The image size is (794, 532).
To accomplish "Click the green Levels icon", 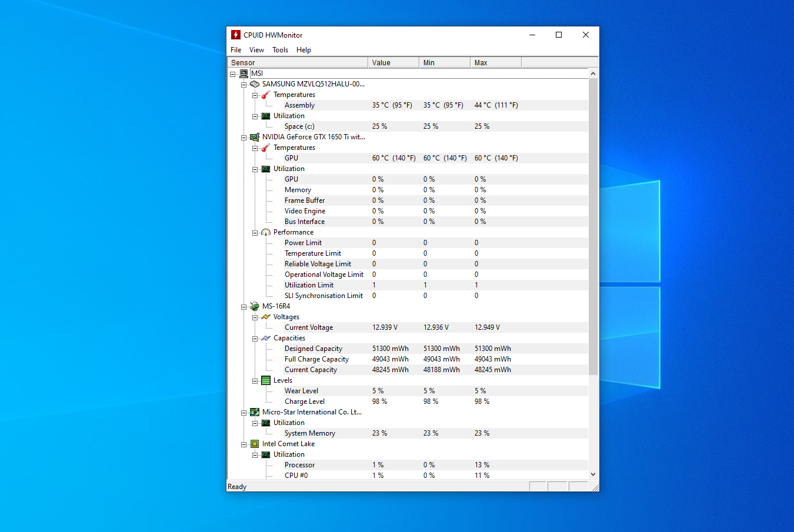I will tap(266, 380).
